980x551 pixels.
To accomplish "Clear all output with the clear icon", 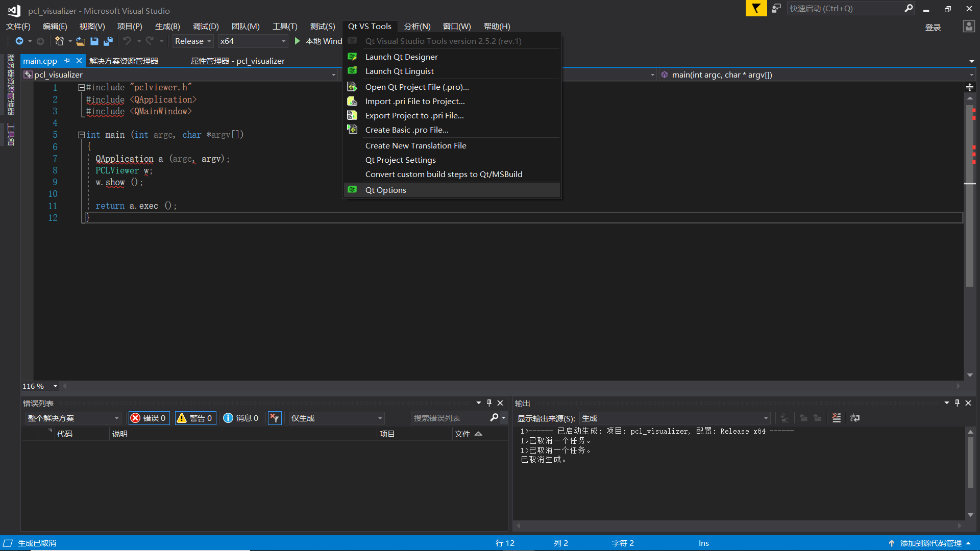I will pos(836,418).
